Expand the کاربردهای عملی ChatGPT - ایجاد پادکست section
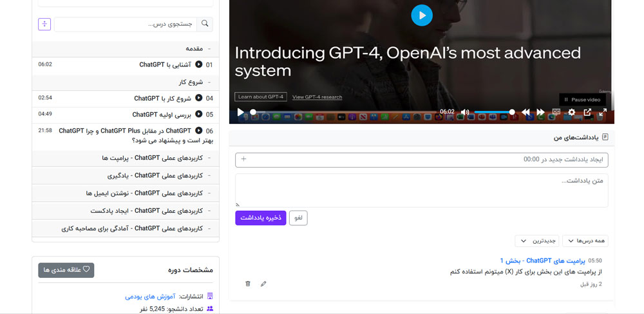The image size is (644, 314). click(126, 211)
